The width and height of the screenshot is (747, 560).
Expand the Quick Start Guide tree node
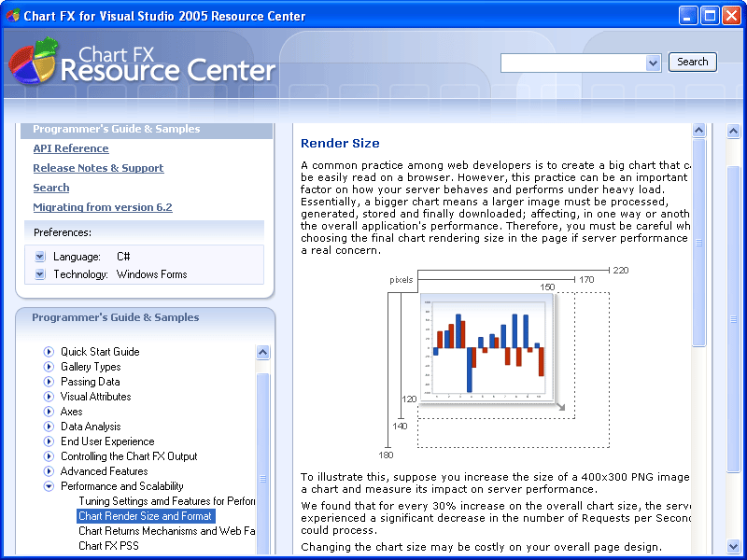[49, 352]
